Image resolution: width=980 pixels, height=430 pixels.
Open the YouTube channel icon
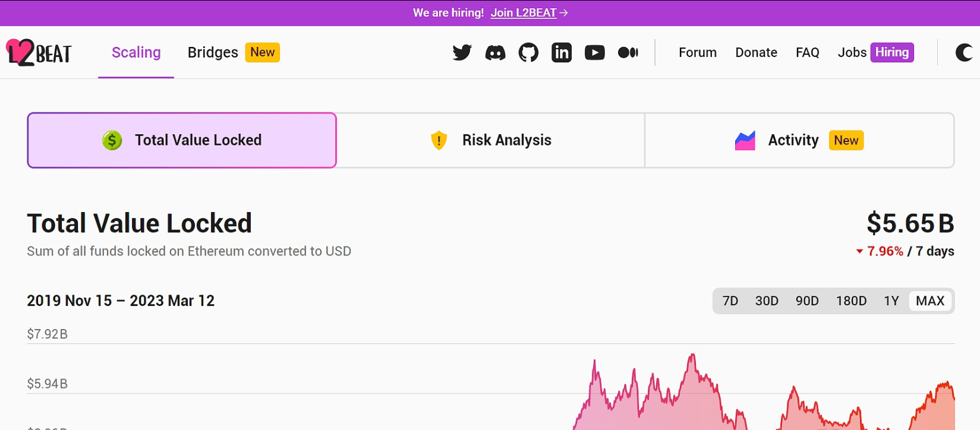click(x=594, y=53)
